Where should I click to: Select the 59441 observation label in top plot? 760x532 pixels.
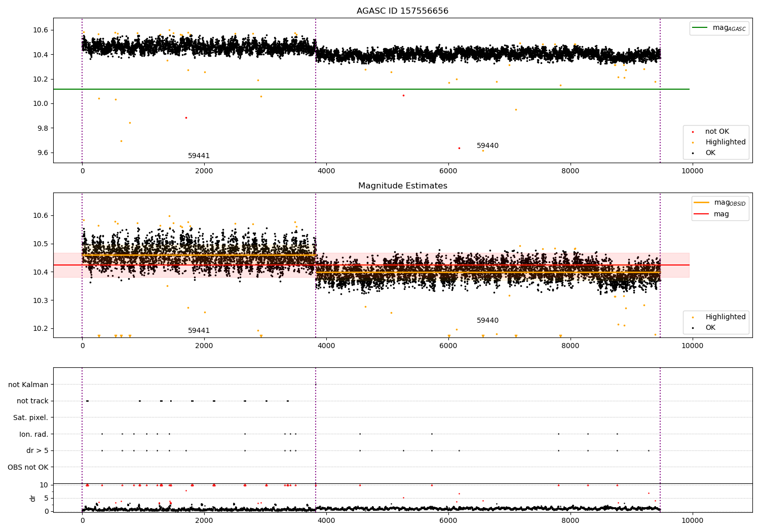click(x=199, y=156)
